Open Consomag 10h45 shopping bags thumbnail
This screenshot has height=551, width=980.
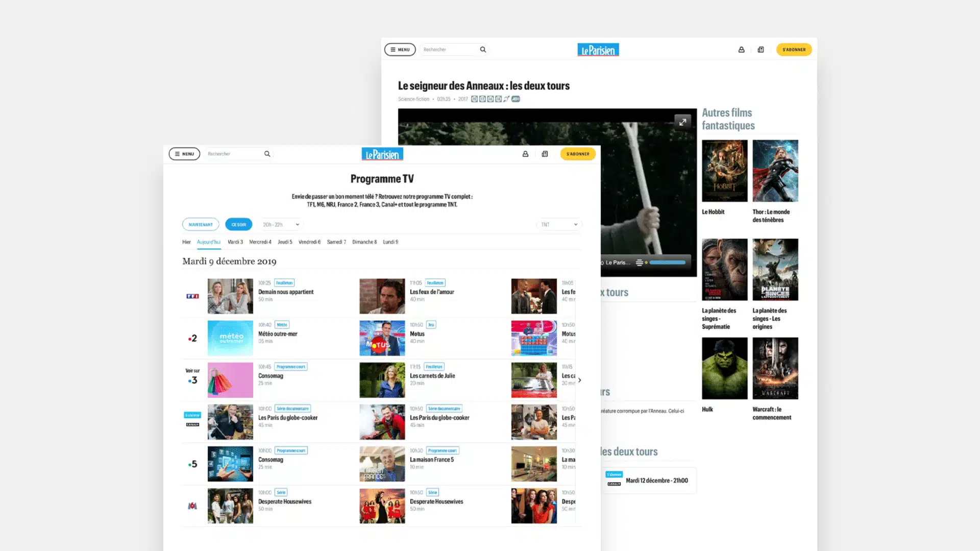pyautogui.click(x=230, y=380)
